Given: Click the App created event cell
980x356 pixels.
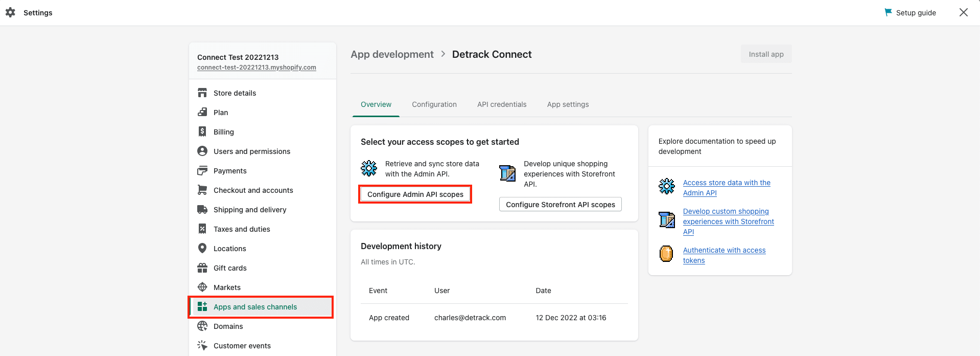Looking at the screenshot, I should (389, 318).
